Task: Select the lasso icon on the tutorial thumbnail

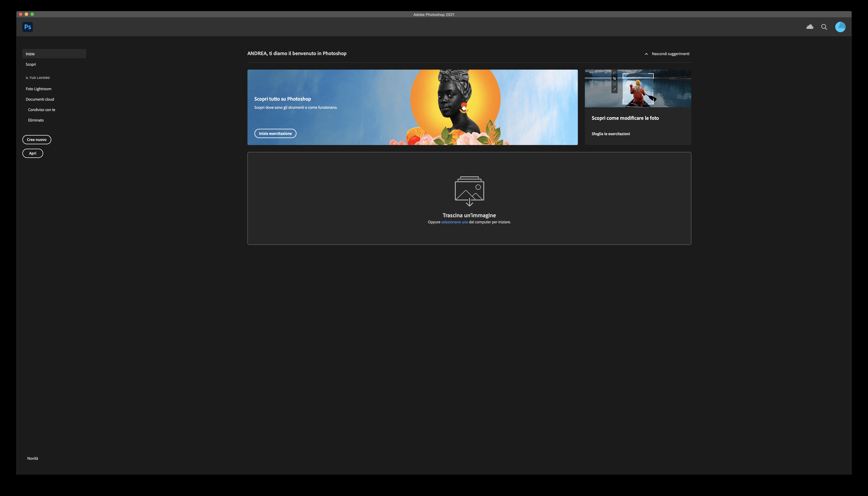Action: click(x=615, y=73)
